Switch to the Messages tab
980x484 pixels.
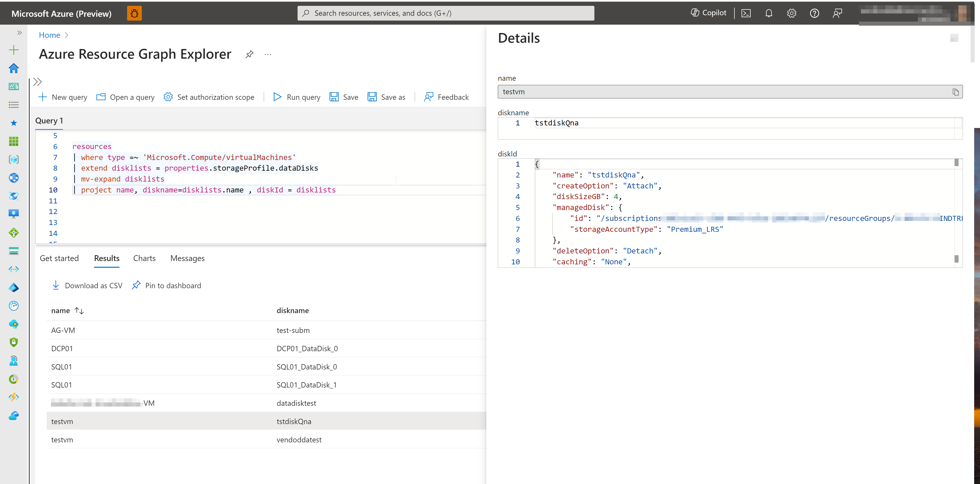[x=187, y=259]
